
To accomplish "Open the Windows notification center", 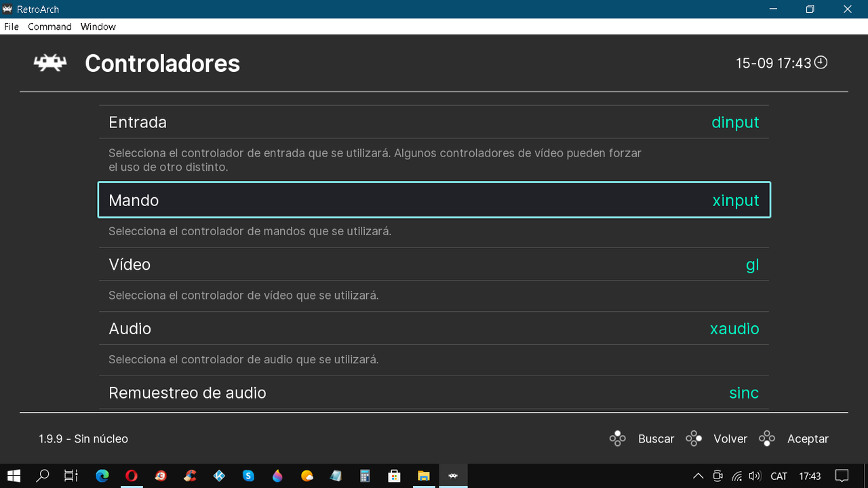I will [842, 476].
